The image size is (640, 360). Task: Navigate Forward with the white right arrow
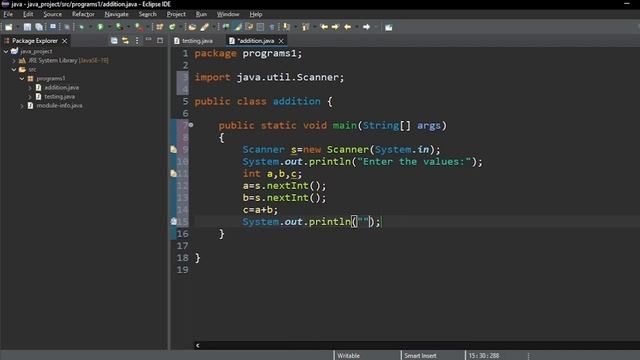367,27
